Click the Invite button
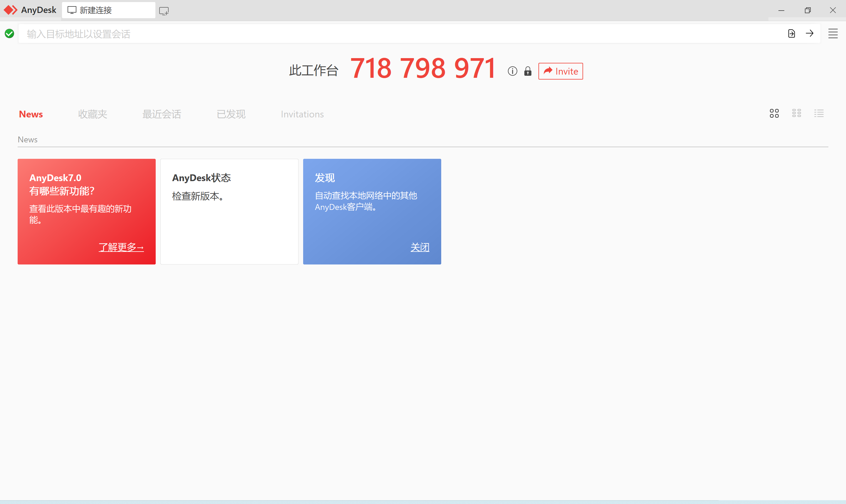The image size is (846, 504). click(560, 71)
